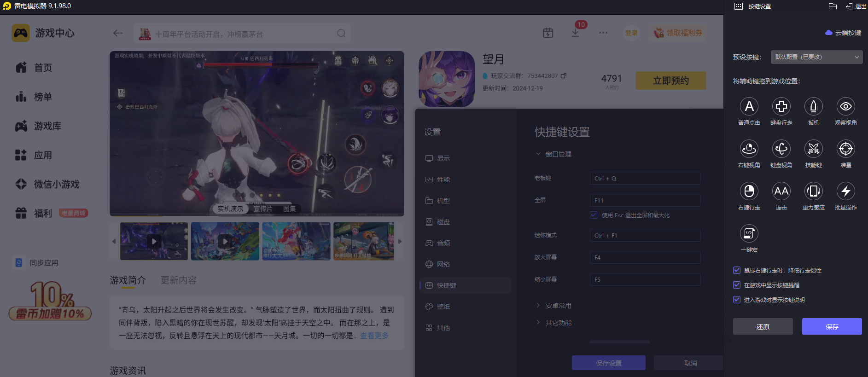Switch to 更新内容 tab
This screenshot has height=377, width=868.
178,280
